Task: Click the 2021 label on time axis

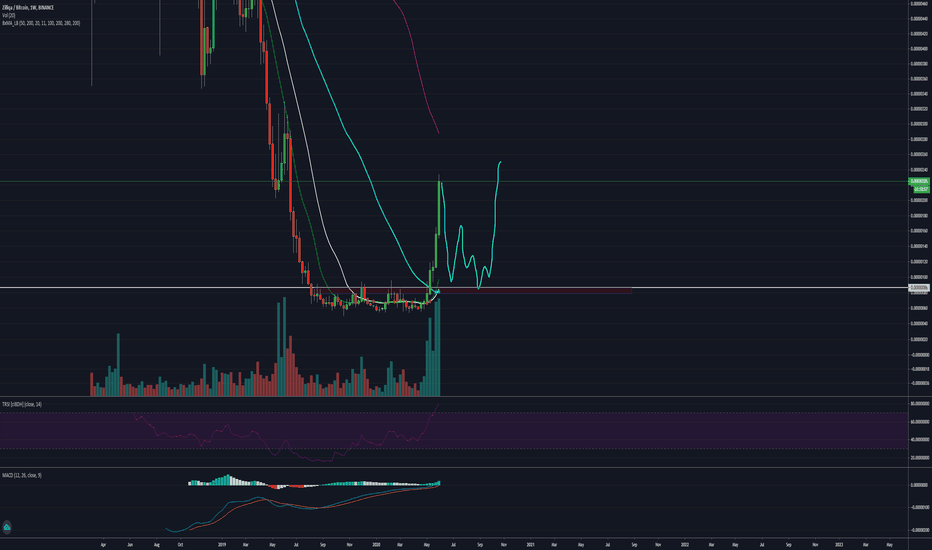Action: 531,545
